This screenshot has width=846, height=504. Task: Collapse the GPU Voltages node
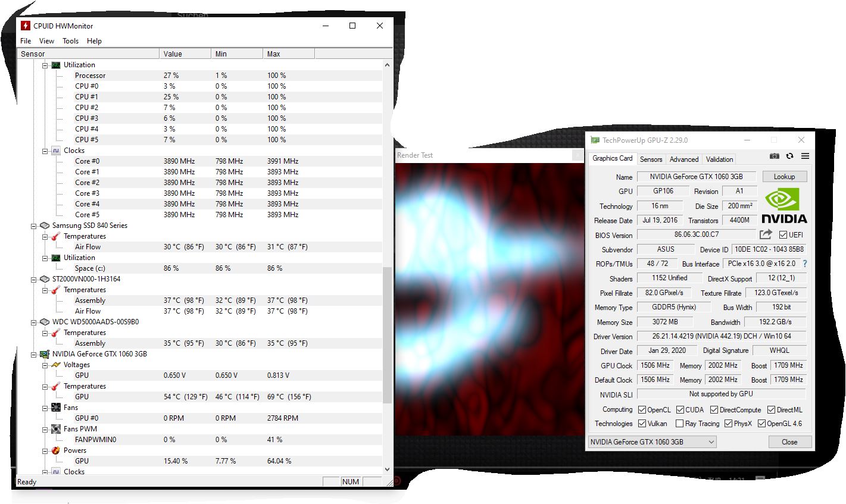click(x=45, y=365)
